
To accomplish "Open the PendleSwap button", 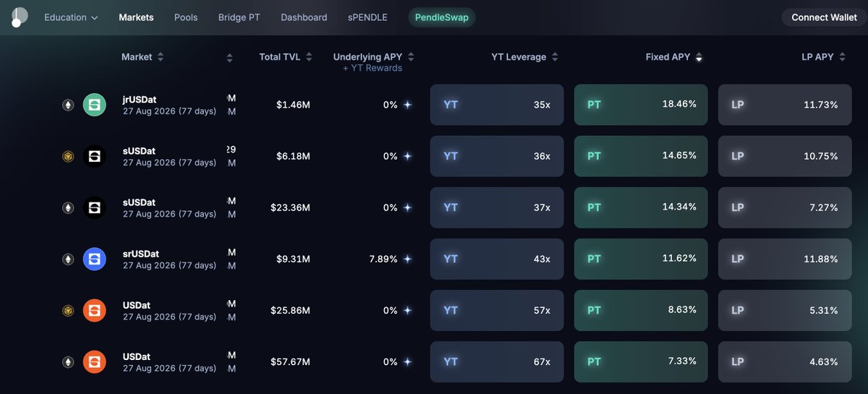I will pyautogui.click(x=442, y=17).
